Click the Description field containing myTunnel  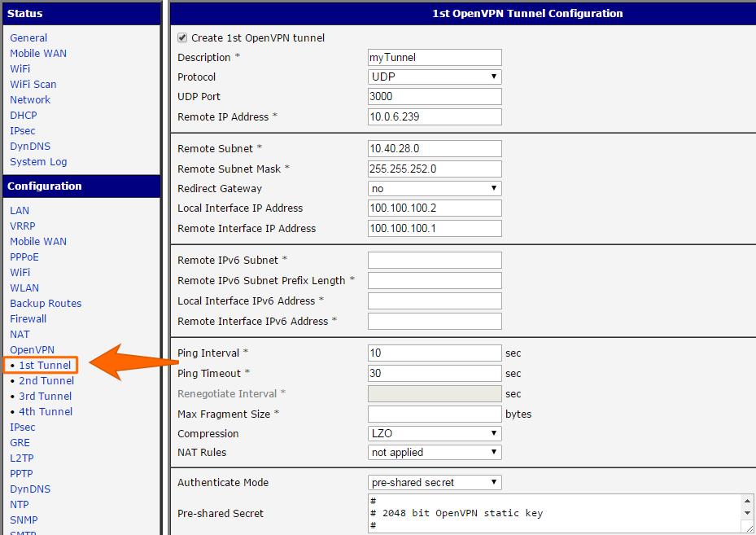(x=435, y=57)
